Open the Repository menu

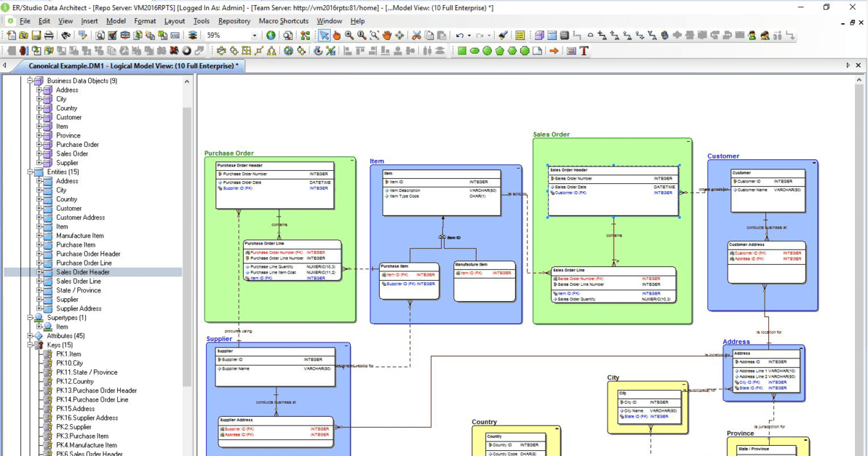point(235,21)
